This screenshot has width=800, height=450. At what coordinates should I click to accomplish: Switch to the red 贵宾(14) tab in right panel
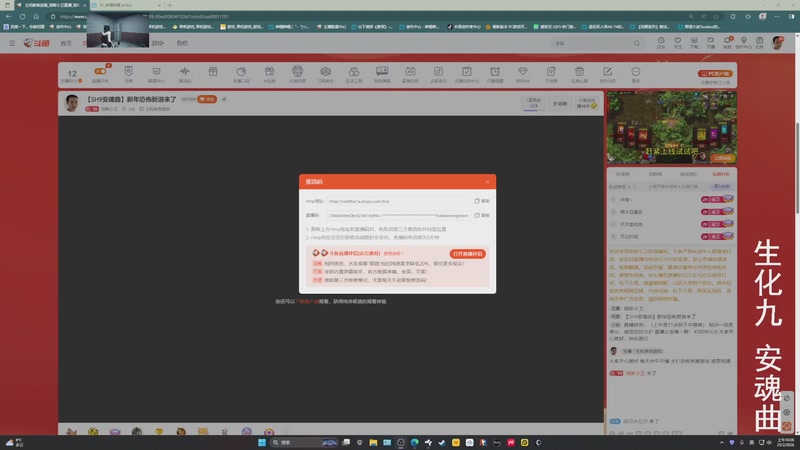coord(720,174)
